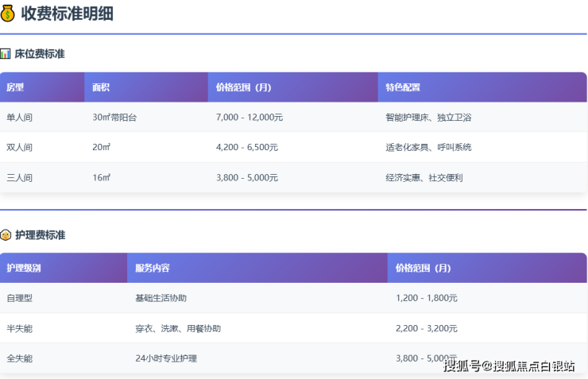Select the 三人间 room type row
Screen dimensions: 588x379
(x=20, y=178)
